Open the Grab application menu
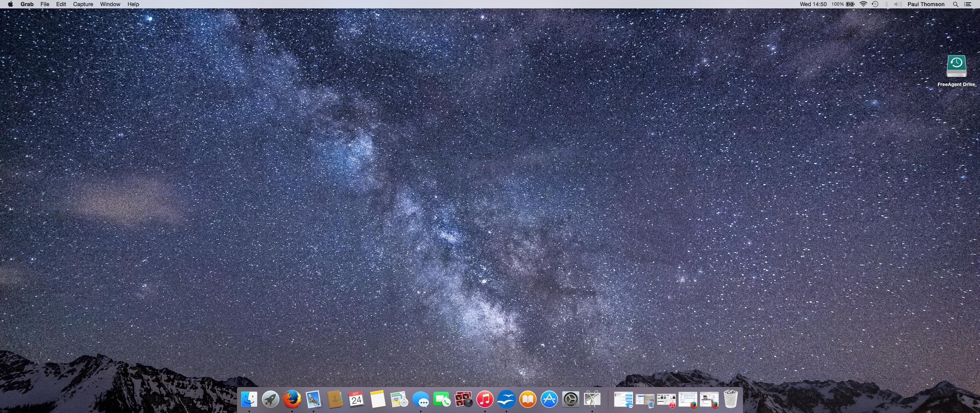 pyautogui.click(x=27, y=4)
